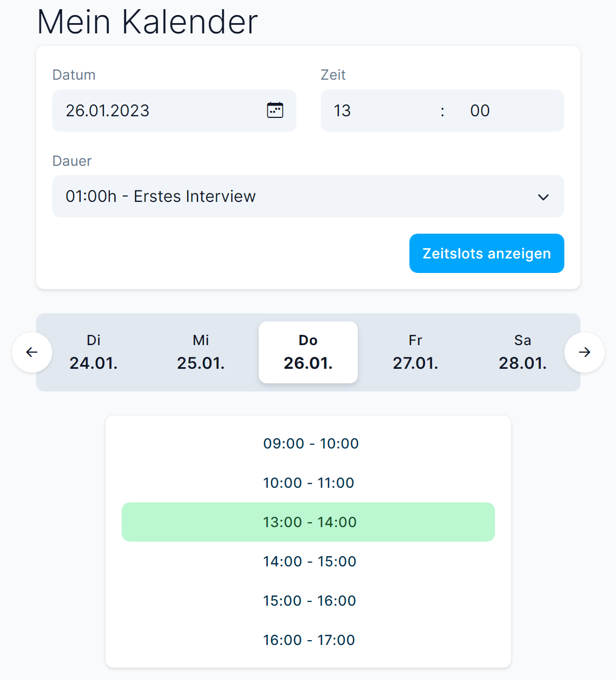Open the calendar date picker icon

[x=275, y=110]
